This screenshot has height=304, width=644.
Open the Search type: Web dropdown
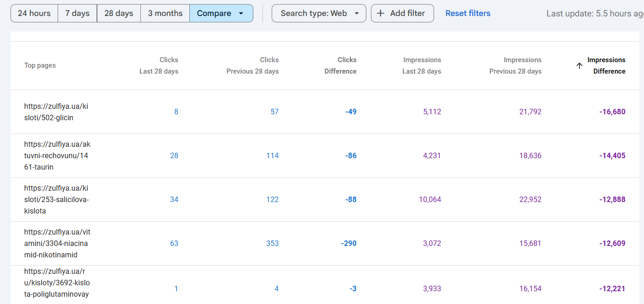tap(319, 13)
